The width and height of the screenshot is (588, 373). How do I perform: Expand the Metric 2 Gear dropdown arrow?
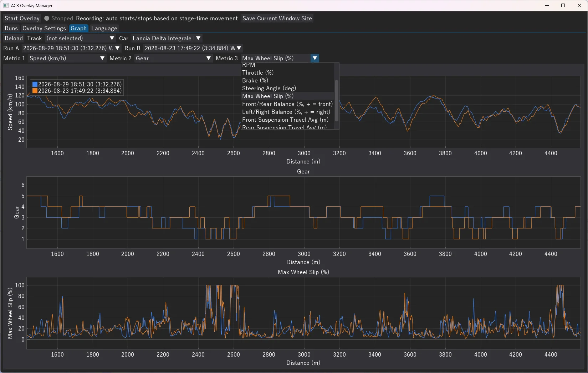(209, 58)
